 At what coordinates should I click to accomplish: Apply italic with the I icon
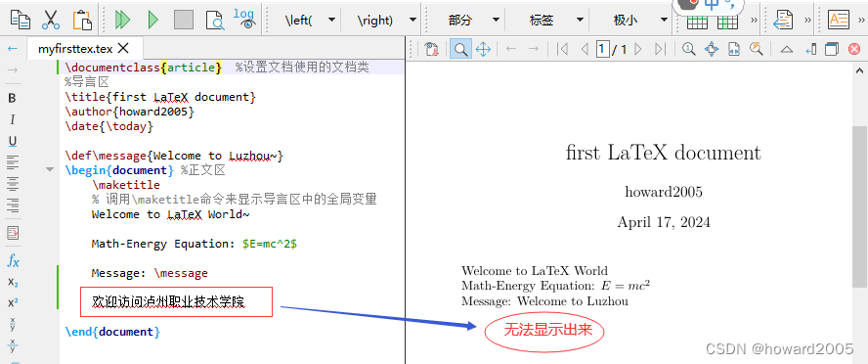[x=12, y=119]
